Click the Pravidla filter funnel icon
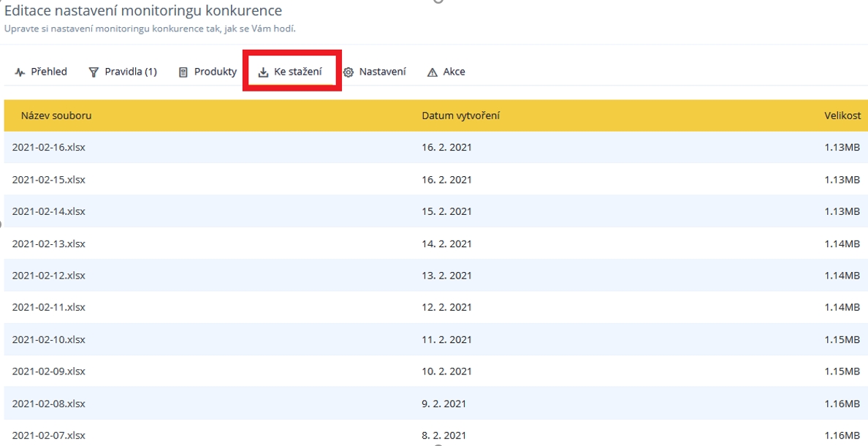Image resolution: width=868 pixels, height=446 pixels. coord(94,72)
